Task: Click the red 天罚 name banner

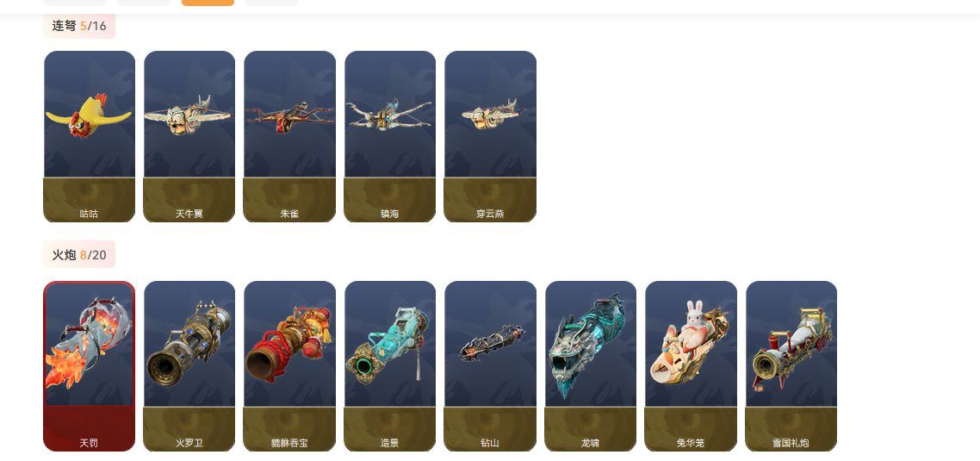Action: click(x=89, y=428)
